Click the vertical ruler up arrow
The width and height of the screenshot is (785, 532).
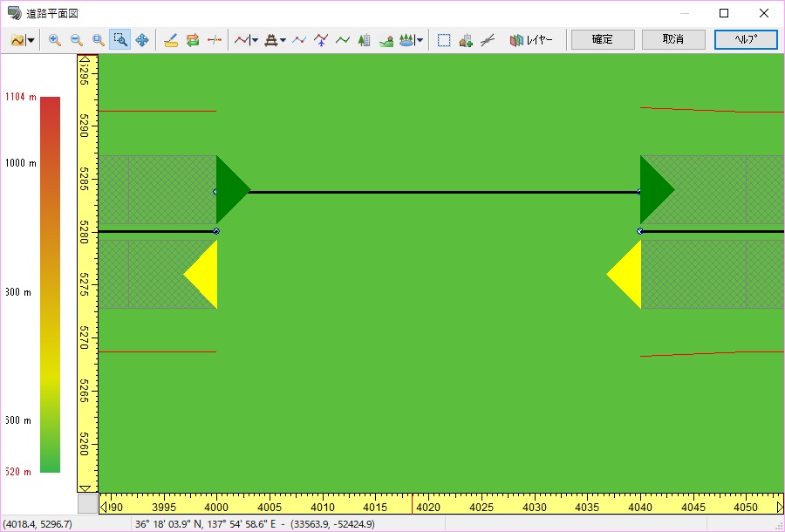pyautogui.click(x=85, y=59)
